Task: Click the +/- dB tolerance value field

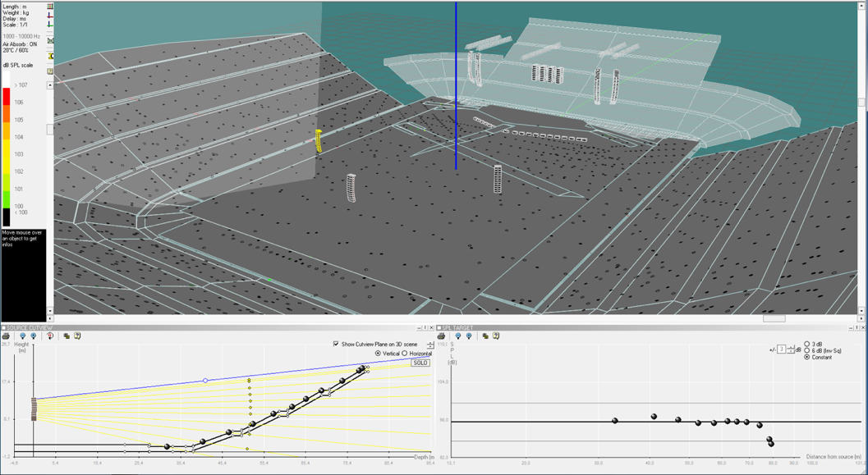Action: click(782, 349)
